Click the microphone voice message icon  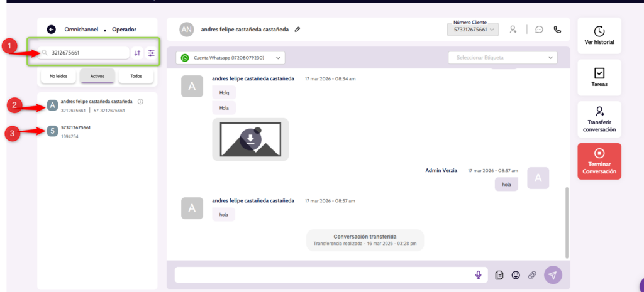point(478,275)
